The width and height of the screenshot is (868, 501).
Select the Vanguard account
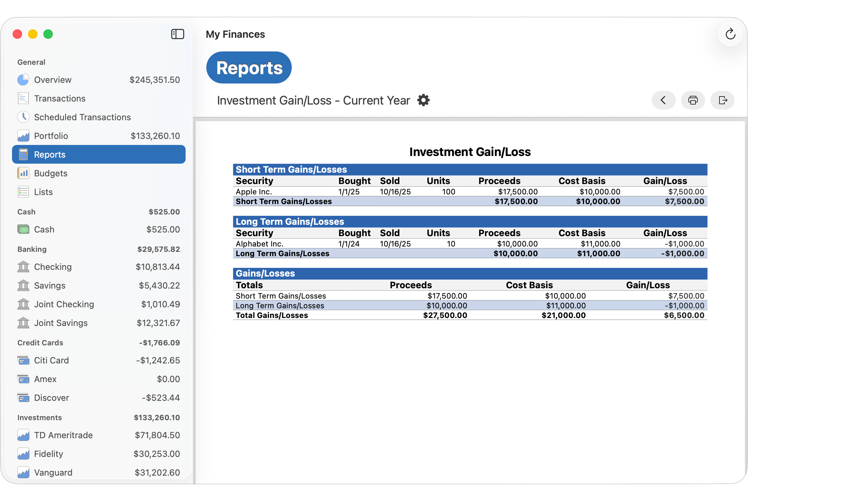(53, 472)
